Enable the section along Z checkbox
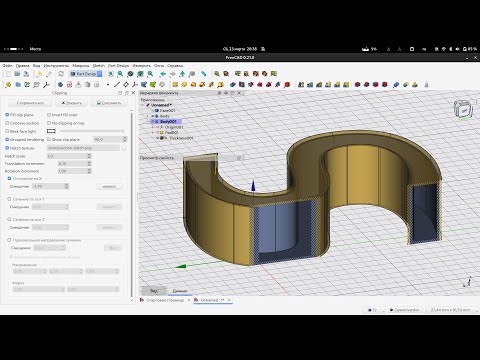 tap(9, 219)
